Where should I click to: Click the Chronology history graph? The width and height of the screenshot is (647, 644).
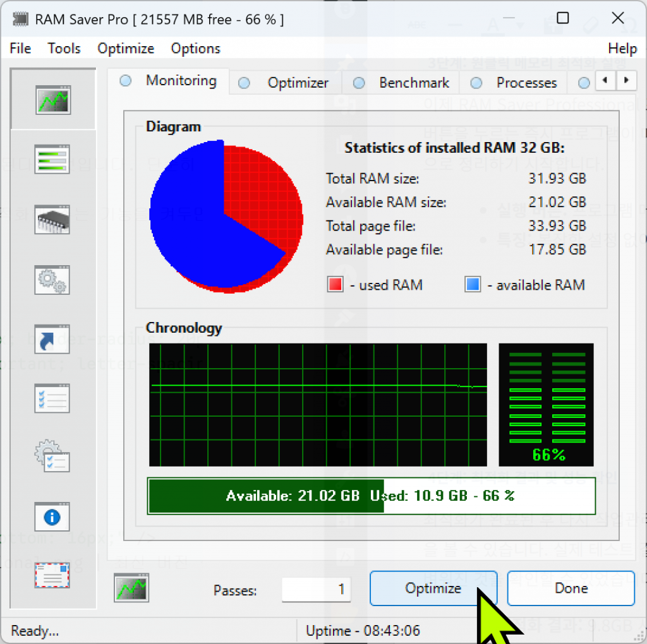click(318, 405)
